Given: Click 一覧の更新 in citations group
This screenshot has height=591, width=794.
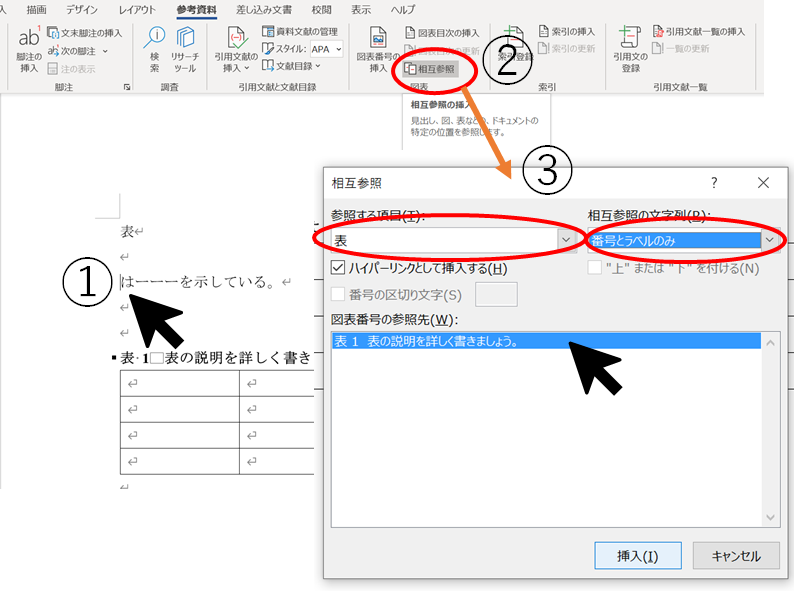Looking at the screenshot, I should click(x=681, y=49).
